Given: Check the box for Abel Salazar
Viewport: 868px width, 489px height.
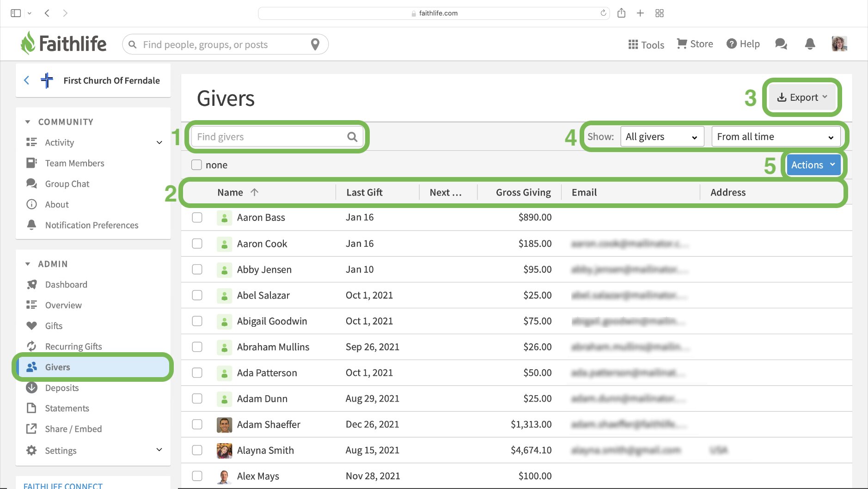Looking at the screenshot, I should [197, 295].
